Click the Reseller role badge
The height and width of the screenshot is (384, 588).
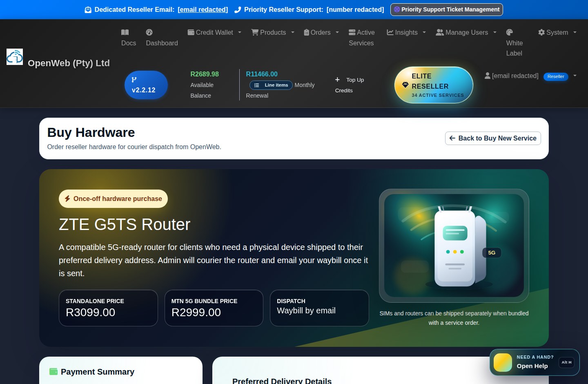(556, 76)
